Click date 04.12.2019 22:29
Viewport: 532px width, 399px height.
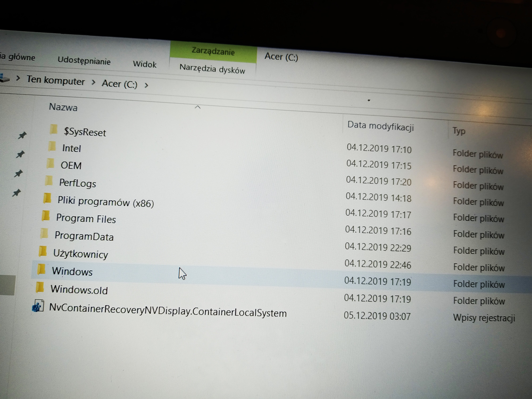pyautogui.click(x=378, y=247)
